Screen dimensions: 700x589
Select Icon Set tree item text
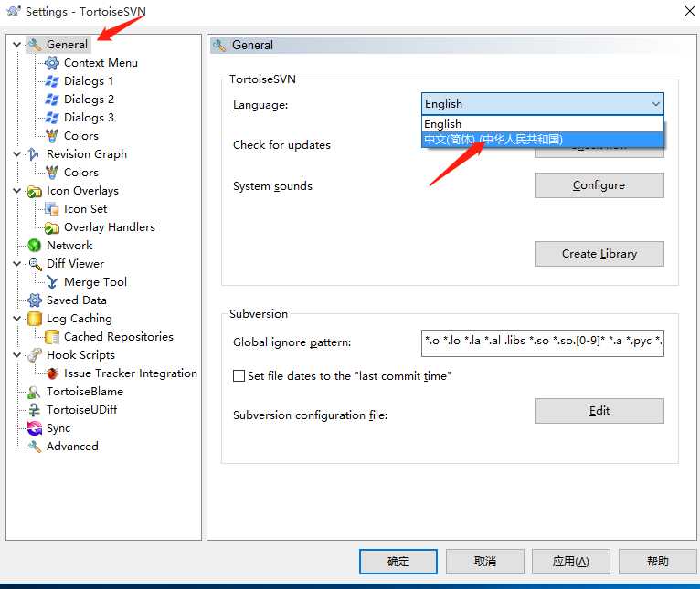pos(86,209)
